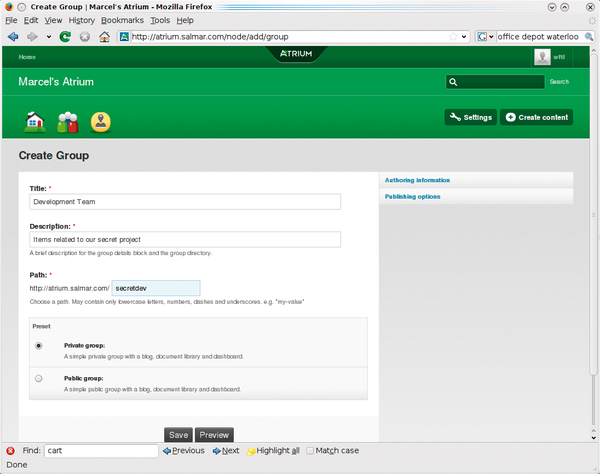Click the Create content button

pyautogui.click(x=537, y=117)
